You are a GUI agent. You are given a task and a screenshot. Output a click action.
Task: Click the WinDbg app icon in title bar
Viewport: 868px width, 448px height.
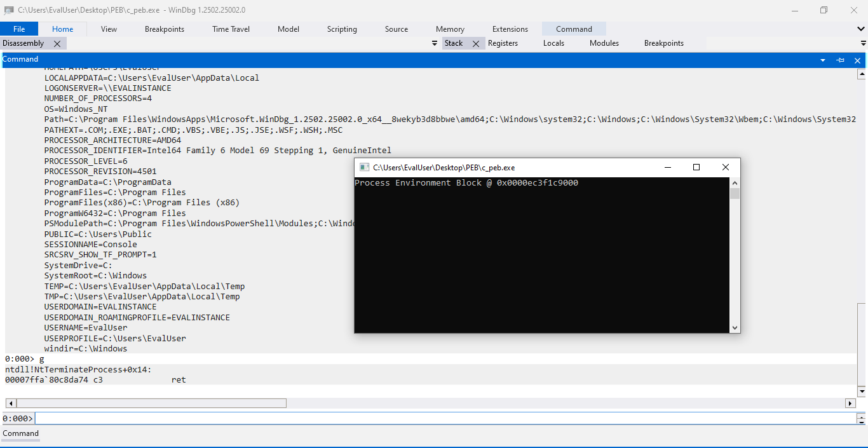click(x=9, y=10)
